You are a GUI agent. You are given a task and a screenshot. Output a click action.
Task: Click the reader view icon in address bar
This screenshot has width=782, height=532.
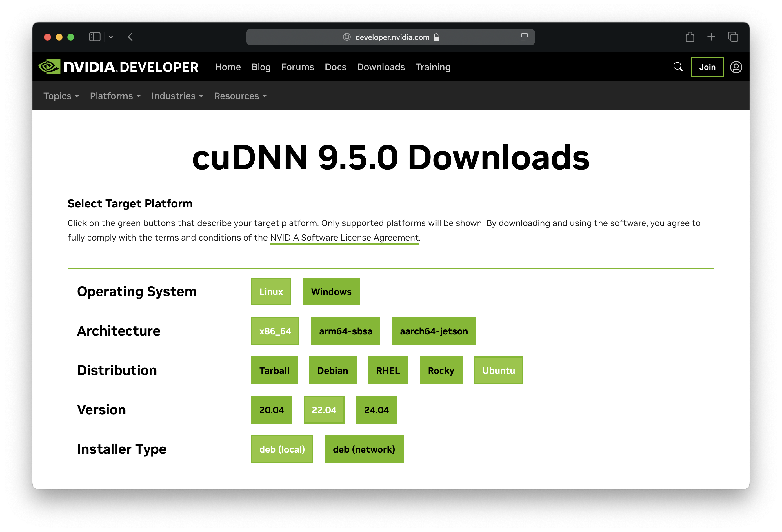pos(524,37)
